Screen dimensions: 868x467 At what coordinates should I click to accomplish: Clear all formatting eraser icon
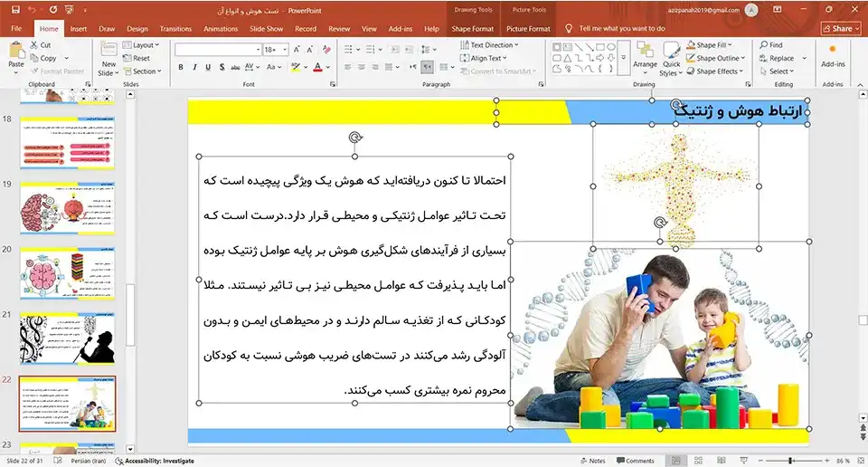pos(326,49)
